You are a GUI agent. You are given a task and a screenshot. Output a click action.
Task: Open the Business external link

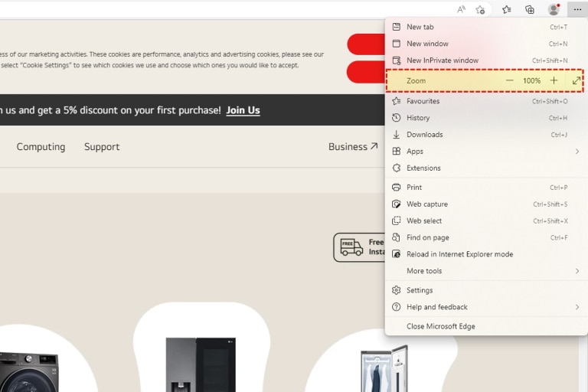[352, 147]
